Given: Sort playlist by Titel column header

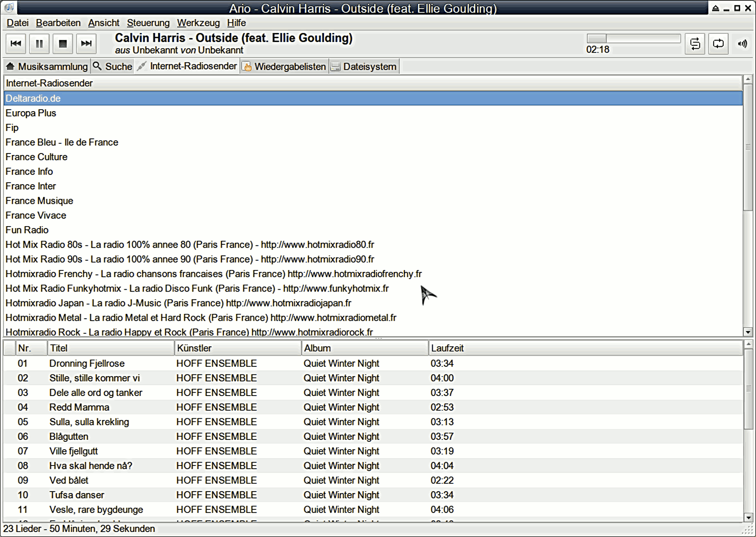Looking at the screenshot, I should (x=111, y=348).
